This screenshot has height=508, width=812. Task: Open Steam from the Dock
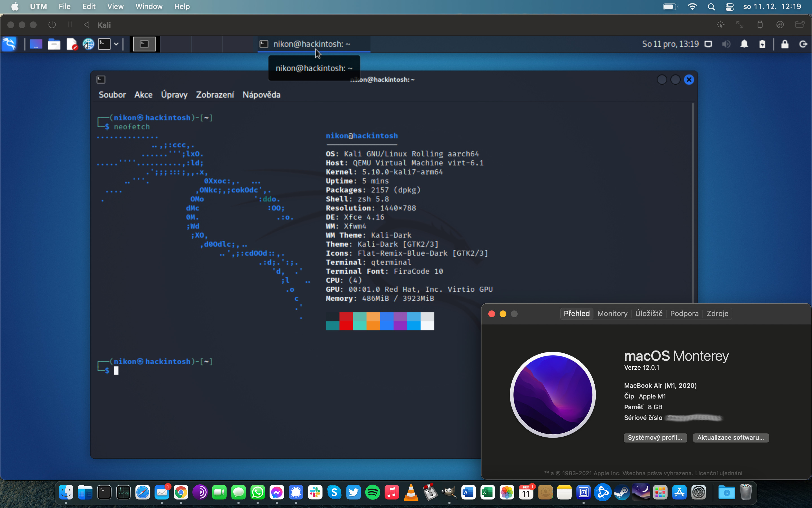click(x=622, y=492)
